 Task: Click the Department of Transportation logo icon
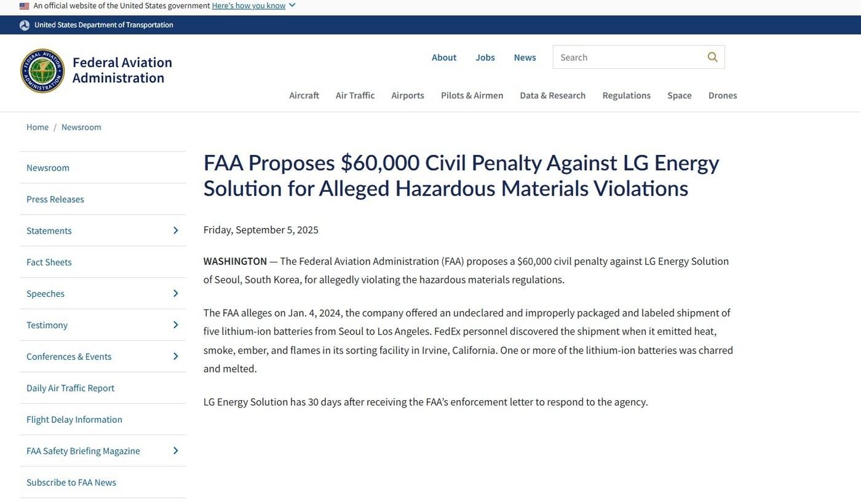pos(25,25)
